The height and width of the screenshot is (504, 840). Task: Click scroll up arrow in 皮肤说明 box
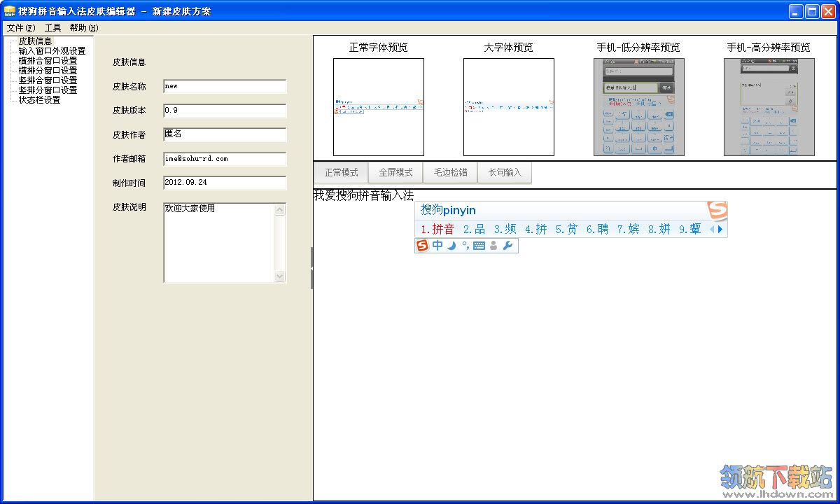(281, 209)
